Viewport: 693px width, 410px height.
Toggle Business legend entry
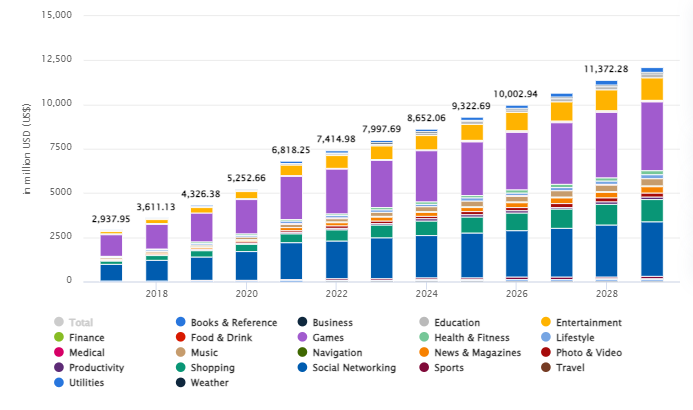tap(325, 322)
